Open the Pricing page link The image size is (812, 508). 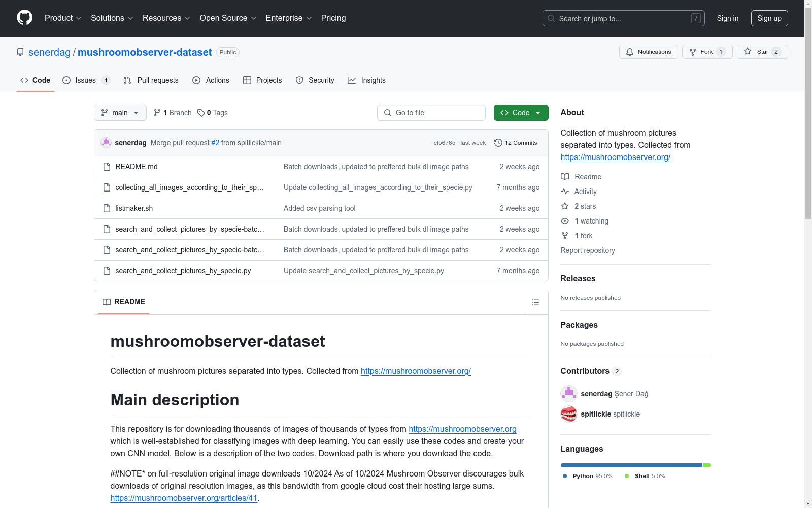point(333,18)
